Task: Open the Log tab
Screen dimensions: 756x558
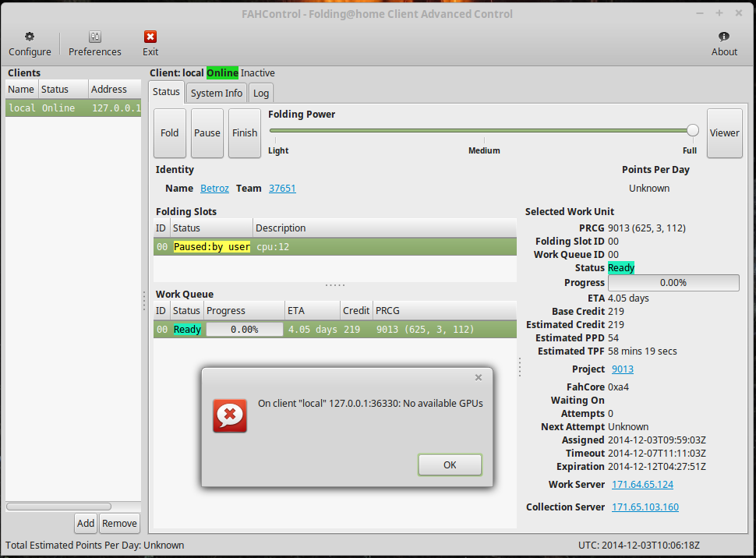Action: pos(261,93)
